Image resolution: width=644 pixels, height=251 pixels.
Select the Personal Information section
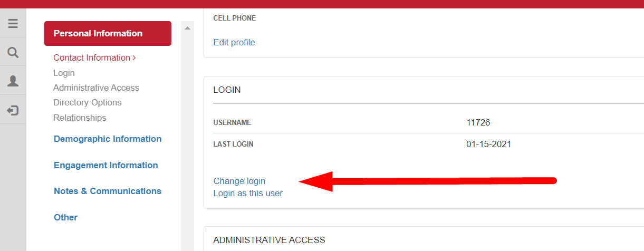coord(108,33)
